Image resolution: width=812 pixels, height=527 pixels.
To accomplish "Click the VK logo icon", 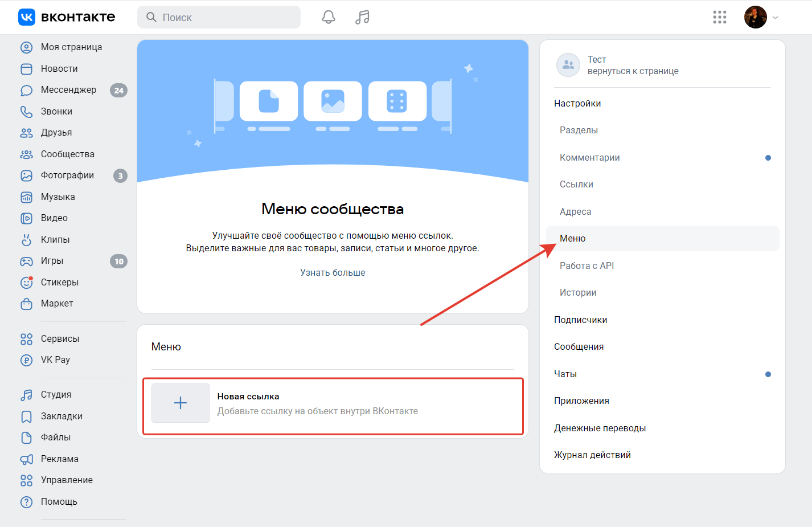I will 27,17.
